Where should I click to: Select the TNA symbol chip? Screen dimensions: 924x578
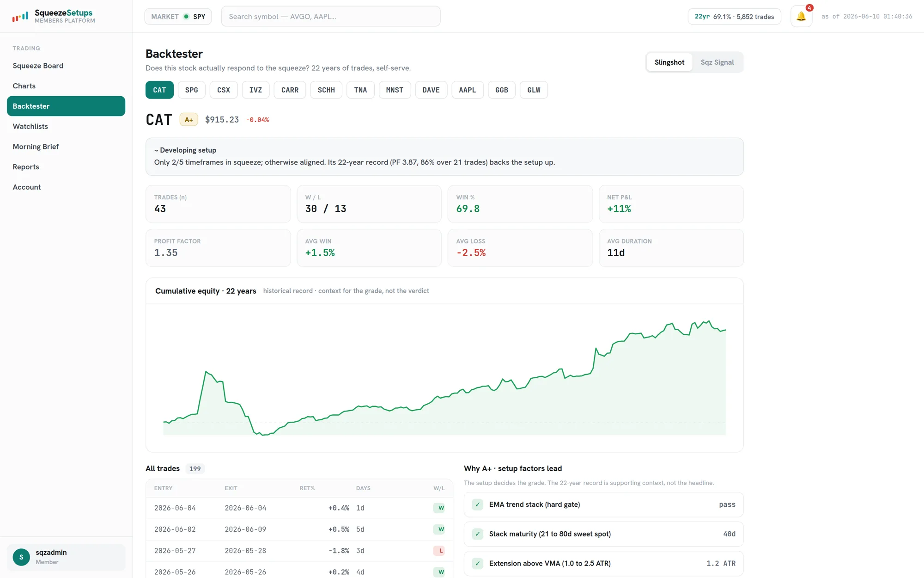point(360,90)
